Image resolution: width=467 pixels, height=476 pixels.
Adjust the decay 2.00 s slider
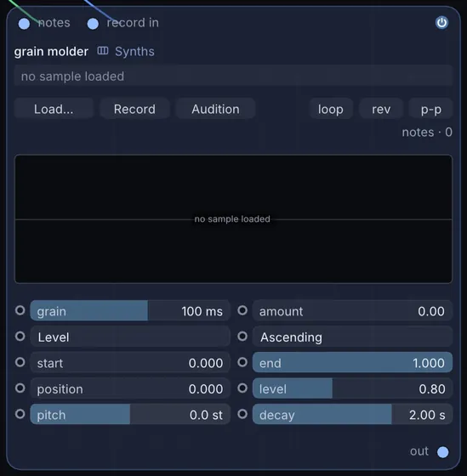pyautogui.click(x=352, y=415)
